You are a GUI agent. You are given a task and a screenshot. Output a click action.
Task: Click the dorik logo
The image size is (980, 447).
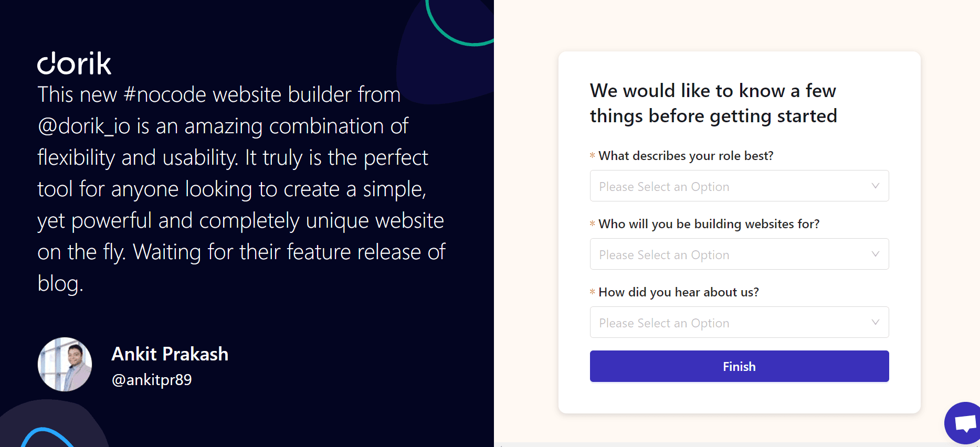pyautogui.click(x=74, y=62)
